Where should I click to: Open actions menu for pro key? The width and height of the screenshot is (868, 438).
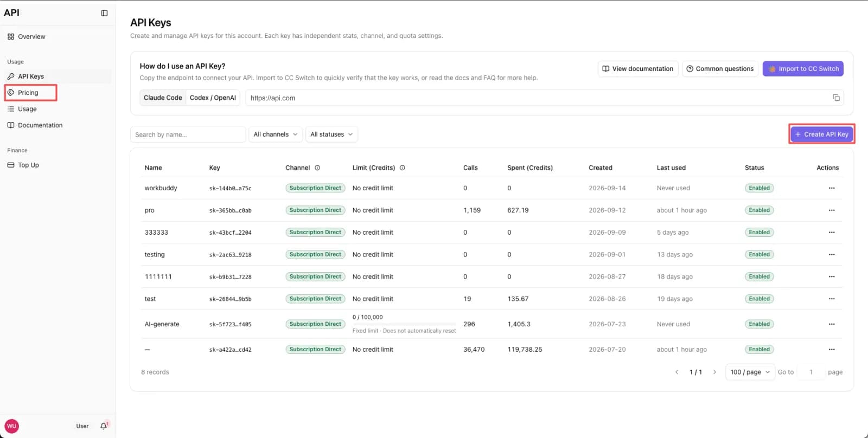[832, 210]
